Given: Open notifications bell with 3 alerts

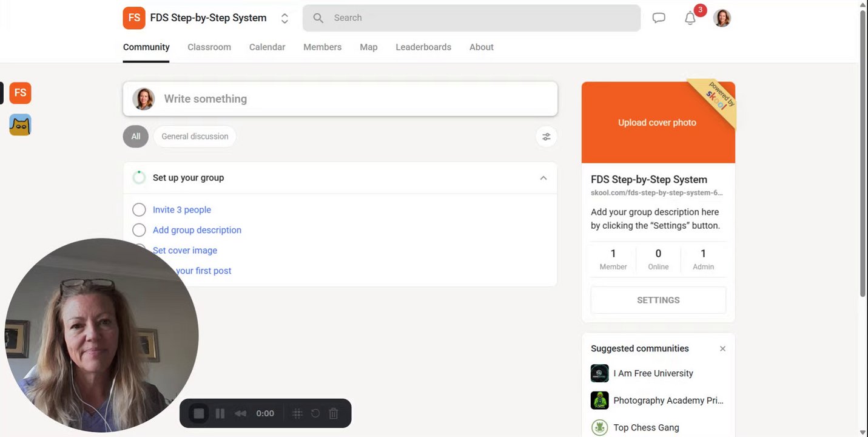Looking at the screenshot, I should coord(690,18).
